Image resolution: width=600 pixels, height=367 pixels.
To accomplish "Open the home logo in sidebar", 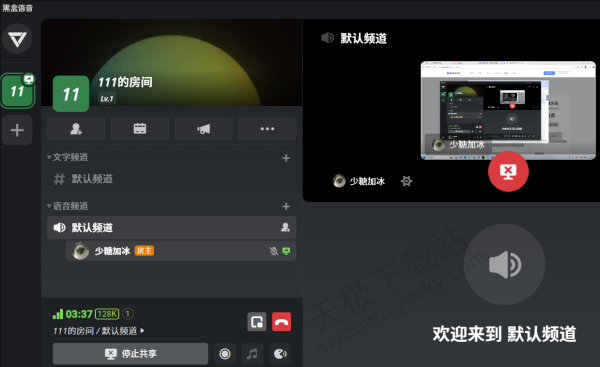I will click(x=17, y=38).
